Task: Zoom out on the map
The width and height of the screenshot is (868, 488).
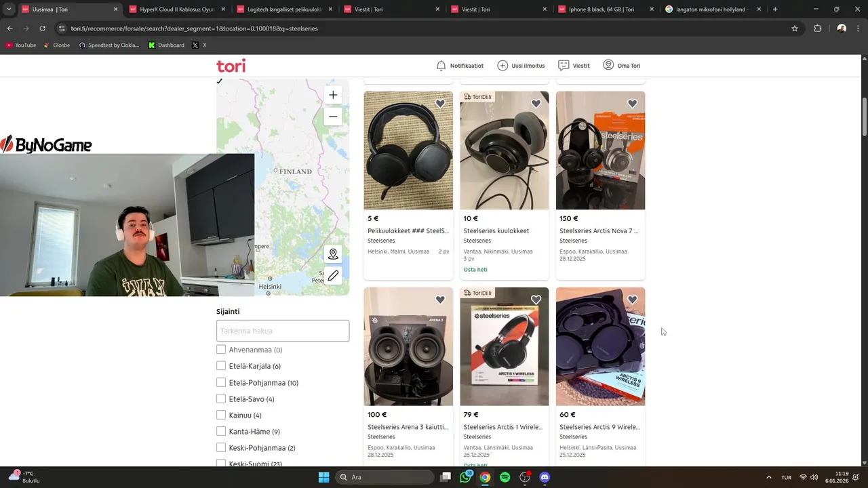Action: point(333,117)
